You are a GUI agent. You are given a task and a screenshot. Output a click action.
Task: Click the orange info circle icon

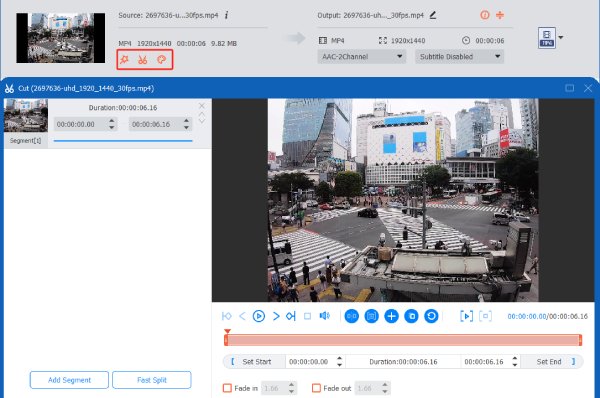[484, 15]
